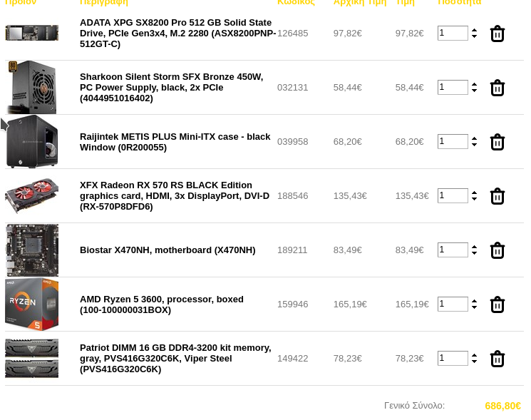Viewport: 531px width, 420px height.
Task: Delete AMD Ryzen 5 3600 from cart
Action: pyautogui.click(x=497, y=304)
